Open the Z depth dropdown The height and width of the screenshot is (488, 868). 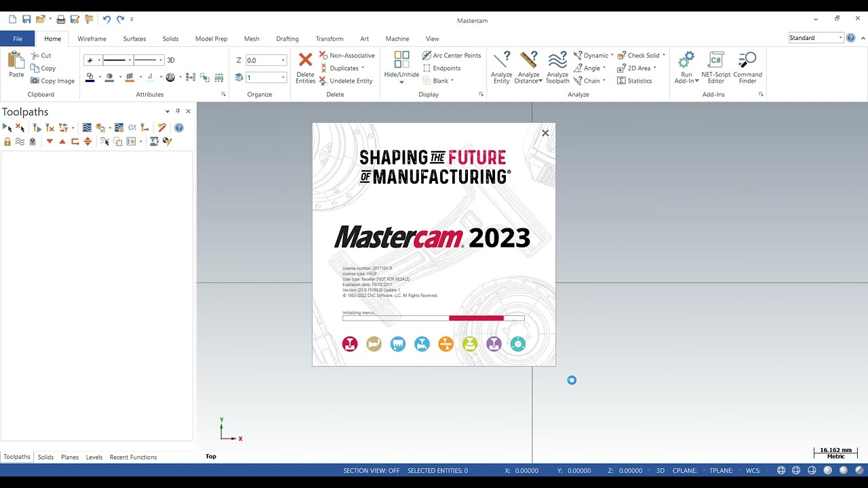click(x=283, y=60)
